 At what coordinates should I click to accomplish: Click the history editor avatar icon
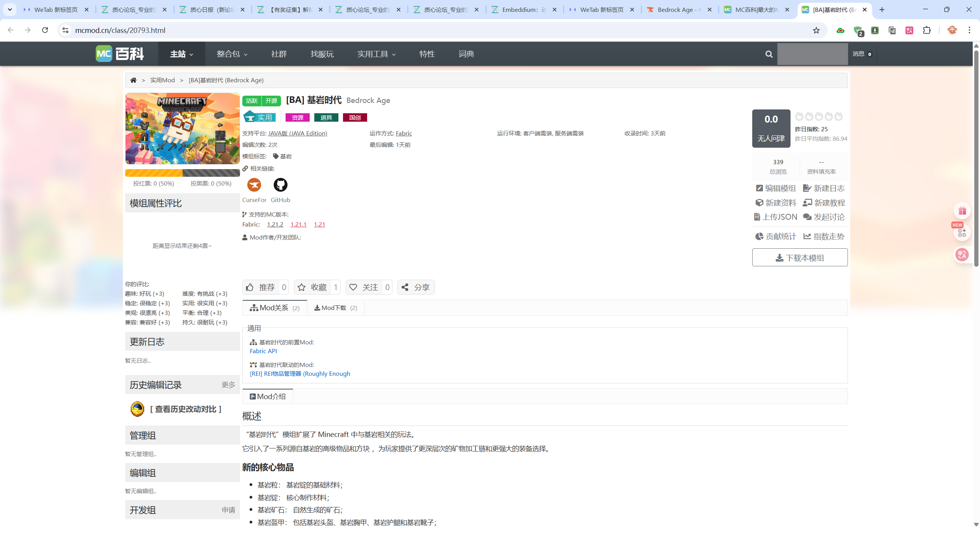(x=137, y=409)
